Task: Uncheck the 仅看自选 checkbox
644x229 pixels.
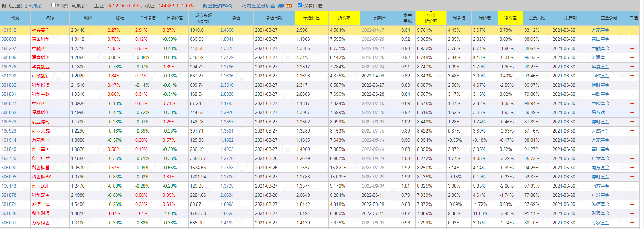Action: 300,5
